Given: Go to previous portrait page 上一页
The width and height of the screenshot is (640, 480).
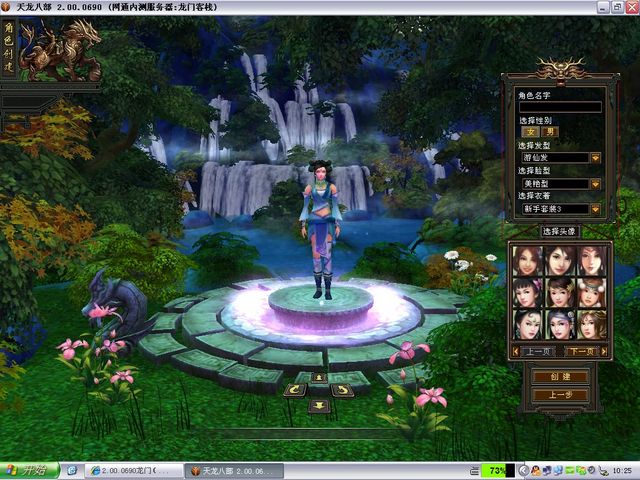Looking at the screenshot, I should (538, 352).
